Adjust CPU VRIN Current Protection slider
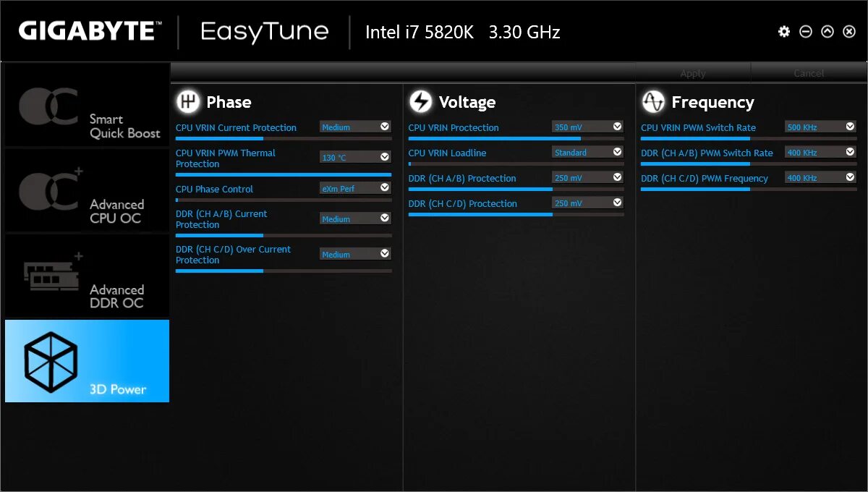 pyautogui.click(x=284, y=138)
